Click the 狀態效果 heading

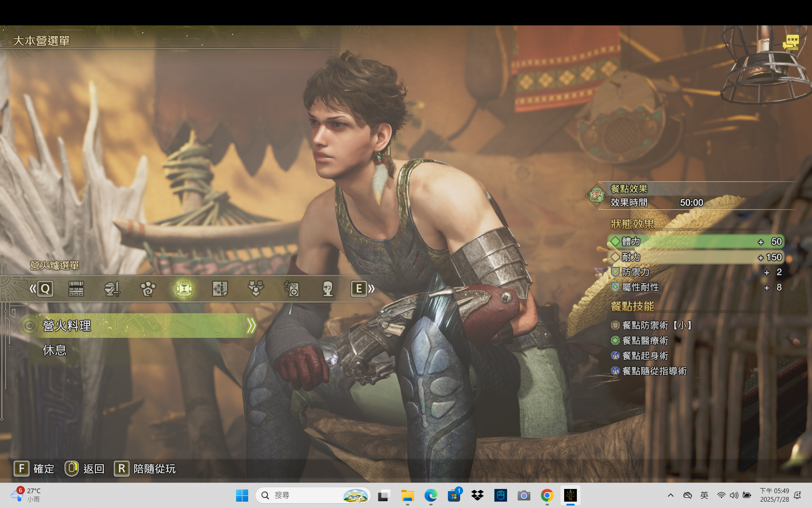click(632, 224)
